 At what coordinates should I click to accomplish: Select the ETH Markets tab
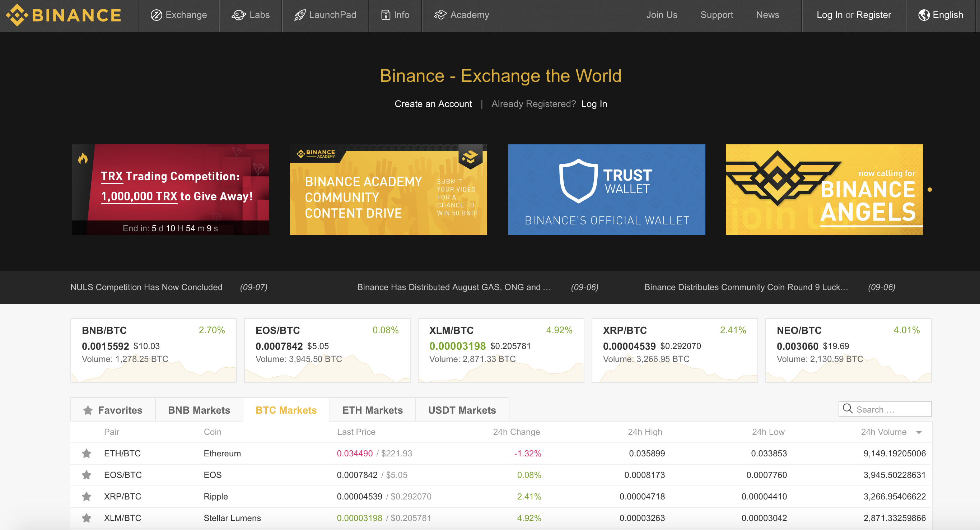[372, 410]
